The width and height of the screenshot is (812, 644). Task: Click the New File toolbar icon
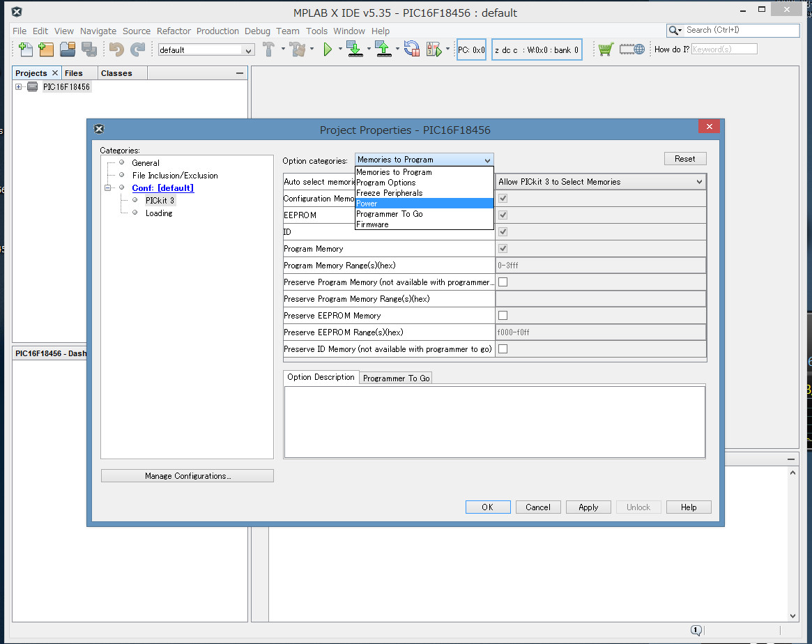pos(25,49)
